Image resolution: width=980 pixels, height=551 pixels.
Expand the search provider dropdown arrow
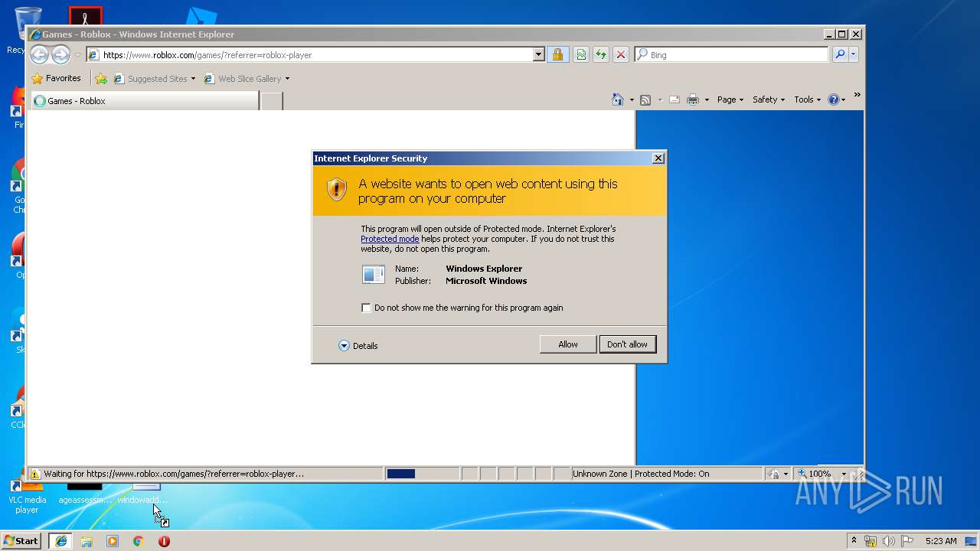(x=854, y=54)
